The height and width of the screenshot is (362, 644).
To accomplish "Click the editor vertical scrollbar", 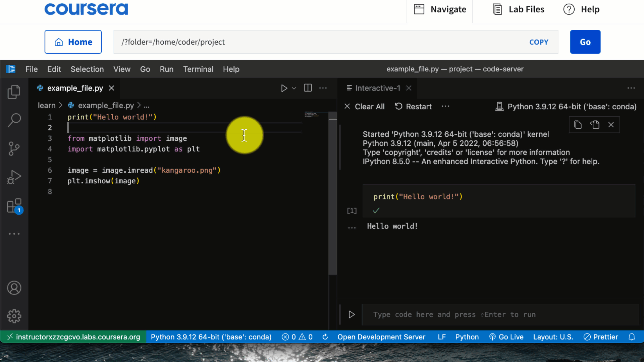I will tap(332, 193).
